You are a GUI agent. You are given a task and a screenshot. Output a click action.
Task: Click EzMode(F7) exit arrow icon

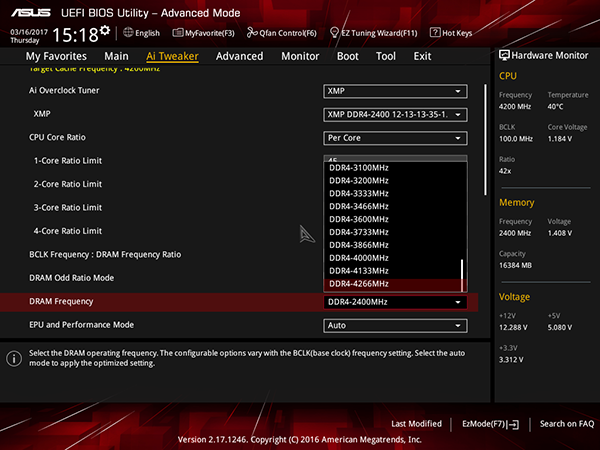click(514, 424)
